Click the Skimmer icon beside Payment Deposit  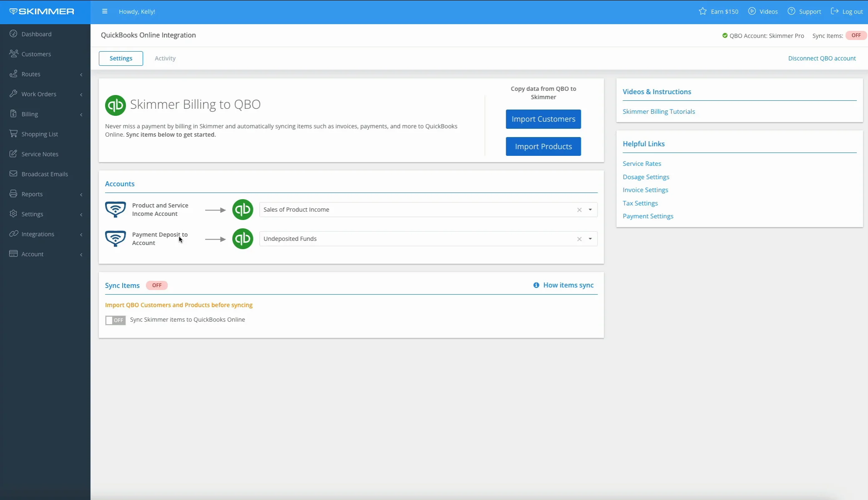click(x=115, y=239)
